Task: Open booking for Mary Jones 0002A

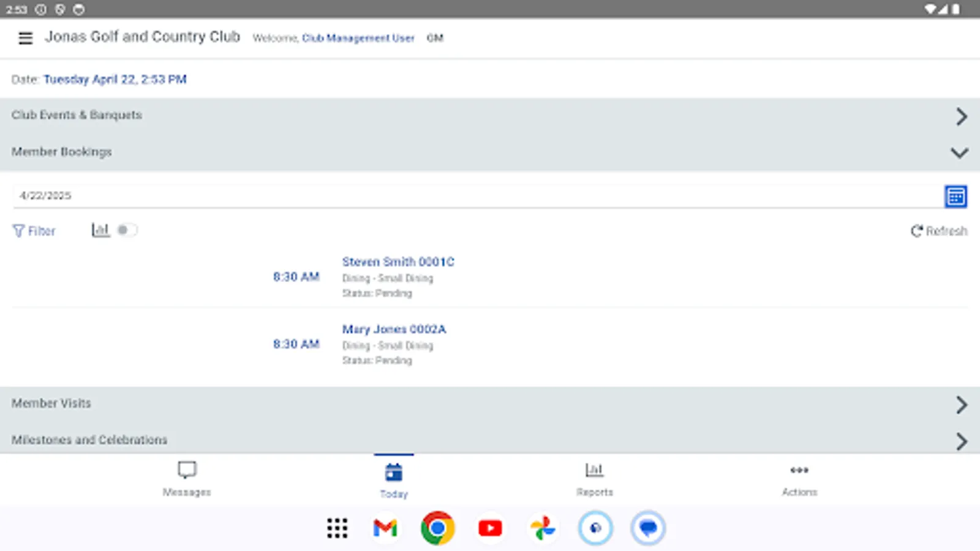Action: (x=394, y=329)
